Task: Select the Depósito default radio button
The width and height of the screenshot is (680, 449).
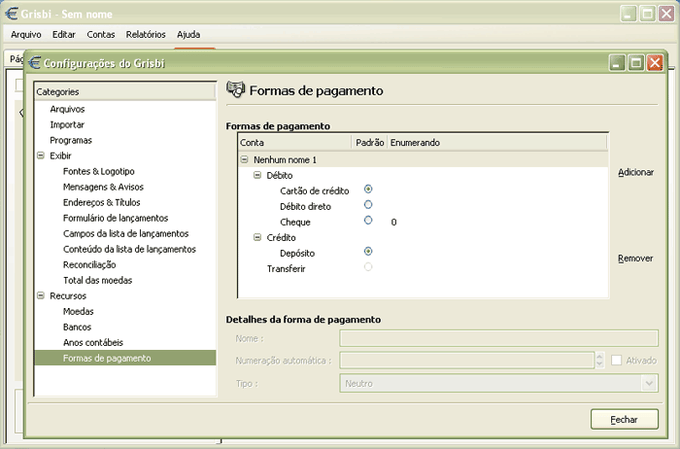Action: 368,251
